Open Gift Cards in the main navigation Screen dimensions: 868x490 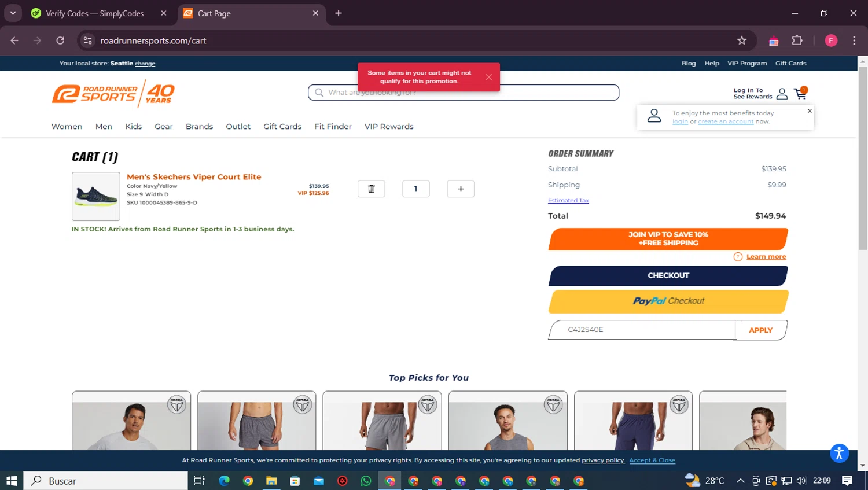coord(282,127)
